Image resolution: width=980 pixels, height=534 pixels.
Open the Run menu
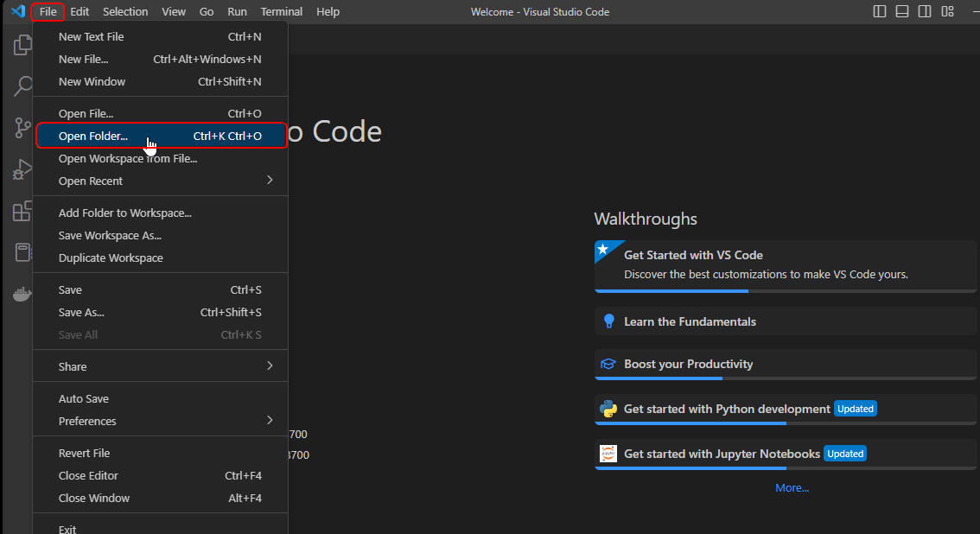(x=237, y=11)
